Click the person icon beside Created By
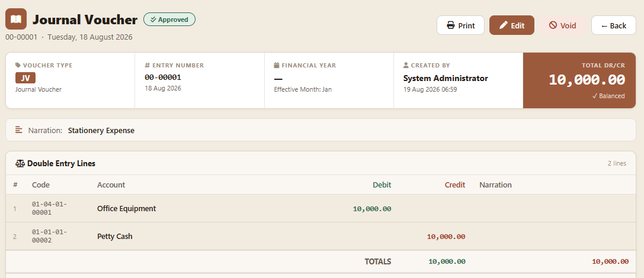This screenshot has height=278, width=644. pyautogui.click(x=406, y=65)
